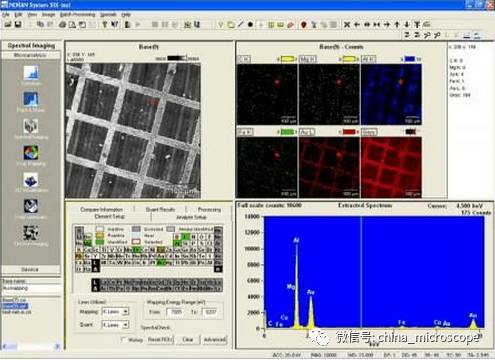
Task: Open the Quant lines dropdown
Action: (115, 324)
